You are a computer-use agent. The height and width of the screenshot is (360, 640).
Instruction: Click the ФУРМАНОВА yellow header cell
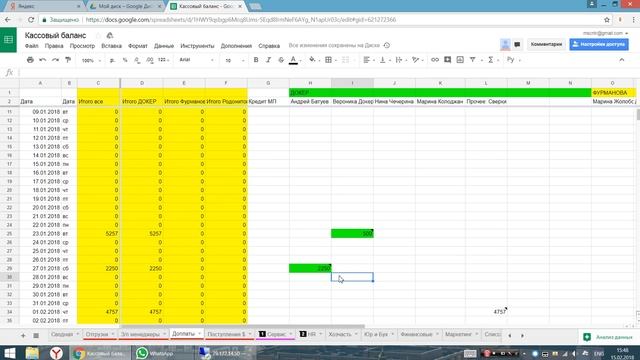(613, 93)
